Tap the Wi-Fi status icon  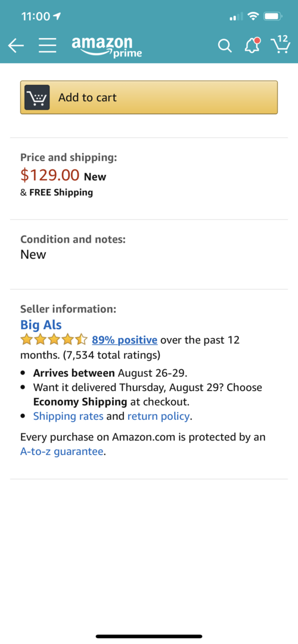pos(254,17)
